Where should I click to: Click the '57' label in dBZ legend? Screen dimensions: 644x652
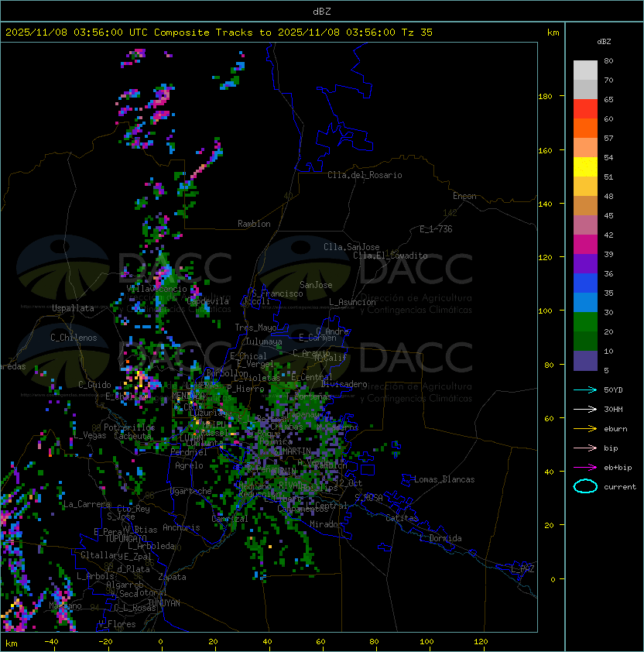coord(608,138)
